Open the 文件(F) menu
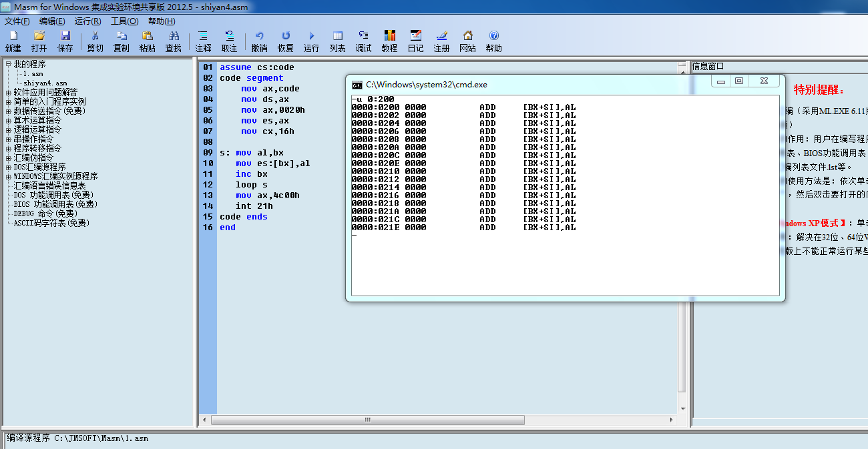868x449 pixels. pyautogui.click(x=17, y=21)
